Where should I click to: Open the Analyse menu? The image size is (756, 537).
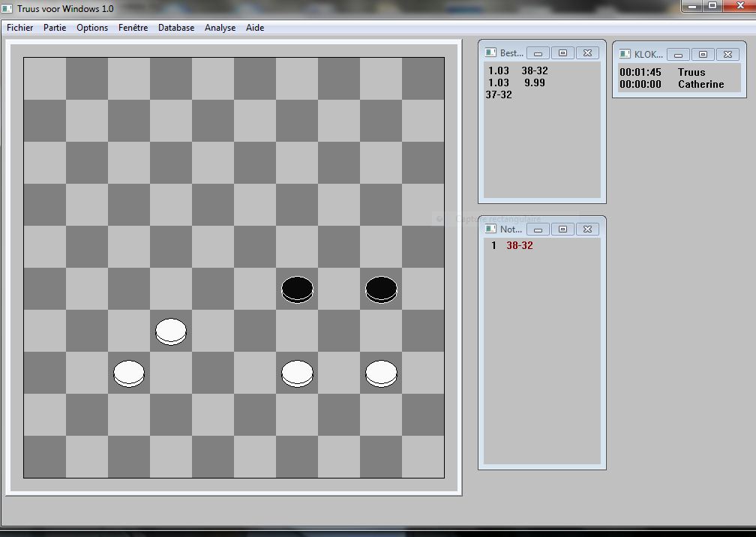pos(220,28)
